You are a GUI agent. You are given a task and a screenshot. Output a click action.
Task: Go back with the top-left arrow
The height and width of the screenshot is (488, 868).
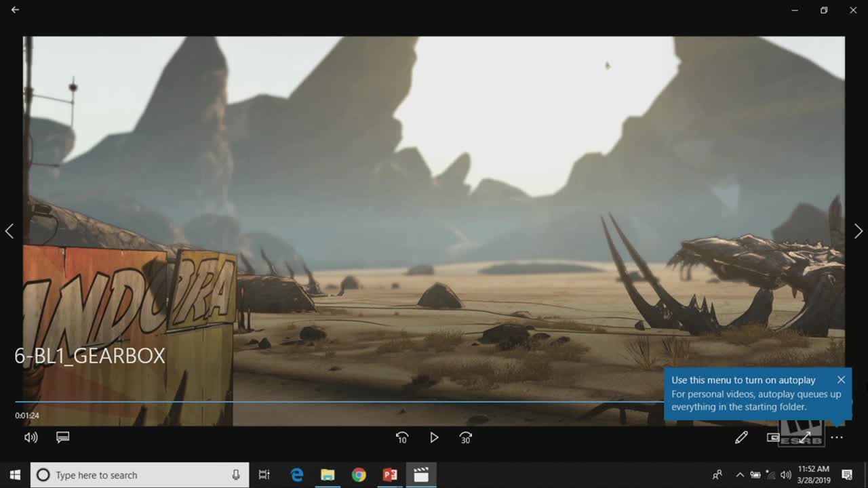tap(15, 10)
